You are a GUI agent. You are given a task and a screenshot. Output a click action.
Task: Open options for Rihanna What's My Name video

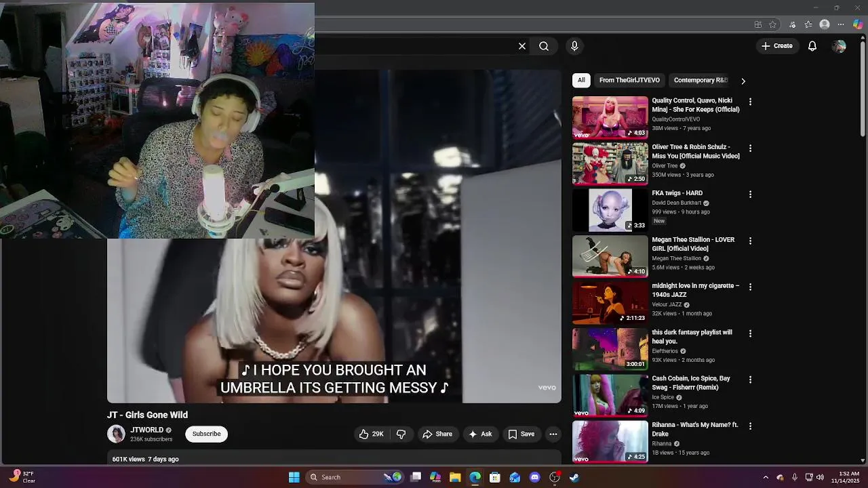click(x=750, y=426)
